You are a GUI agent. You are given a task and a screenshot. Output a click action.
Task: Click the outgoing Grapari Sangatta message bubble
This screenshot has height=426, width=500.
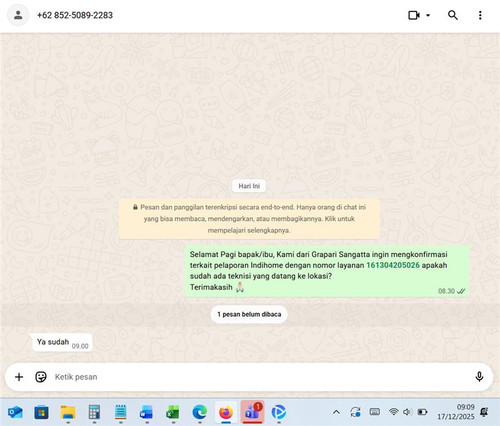coord(327,271)
